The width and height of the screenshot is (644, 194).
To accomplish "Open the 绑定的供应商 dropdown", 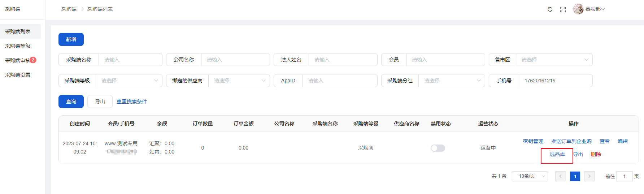I will pos(239,81).
